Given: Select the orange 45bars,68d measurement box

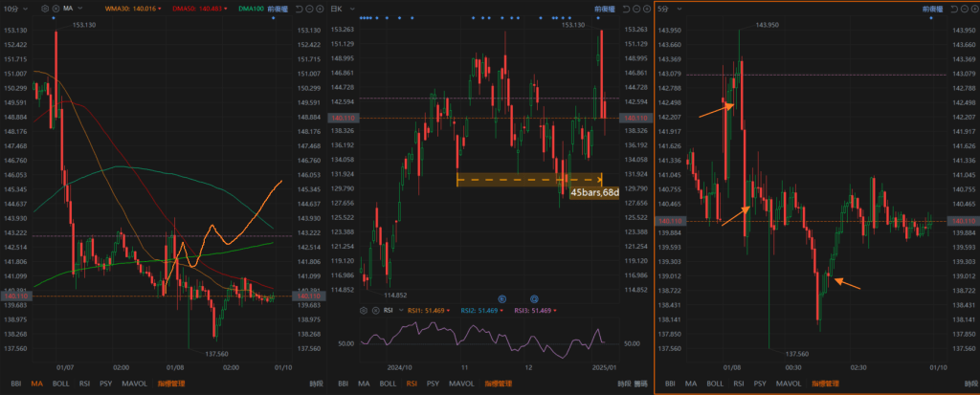Looking at the screenshot, I should [529, 179].
